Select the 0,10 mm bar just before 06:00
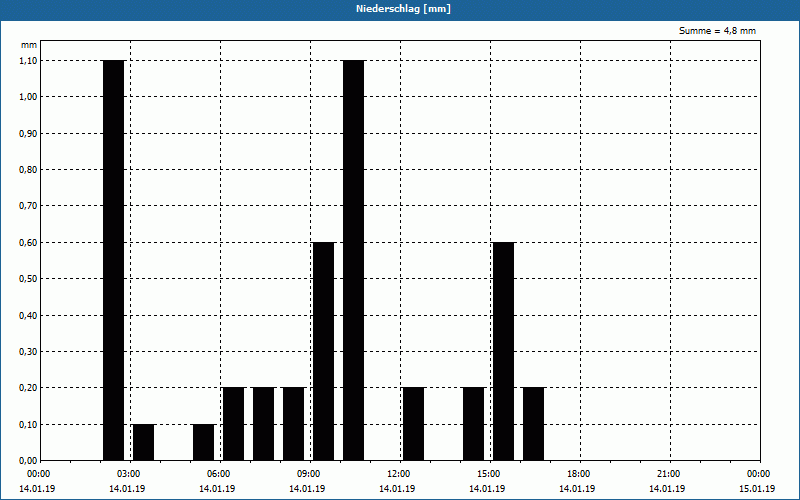The width and height of the screenshot is (800, 500). [x=204, y=442]
